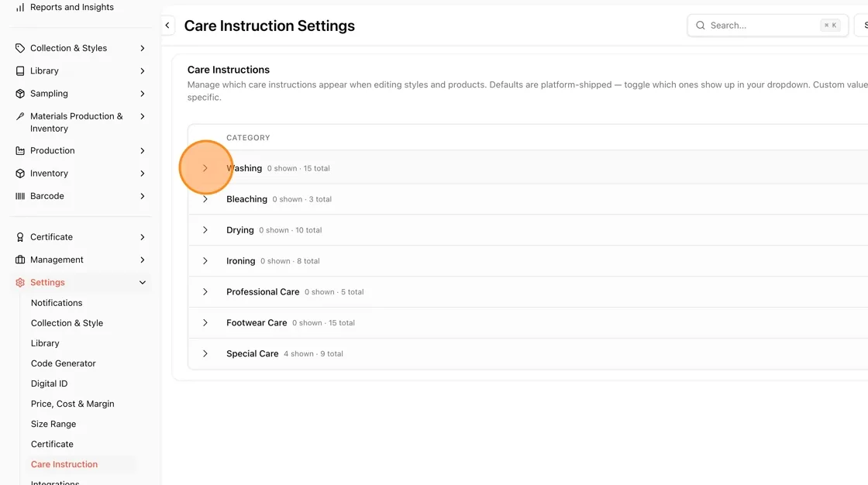Collapse the Settings menu chevron
The image size is (868, 485).
pos(143,282)
